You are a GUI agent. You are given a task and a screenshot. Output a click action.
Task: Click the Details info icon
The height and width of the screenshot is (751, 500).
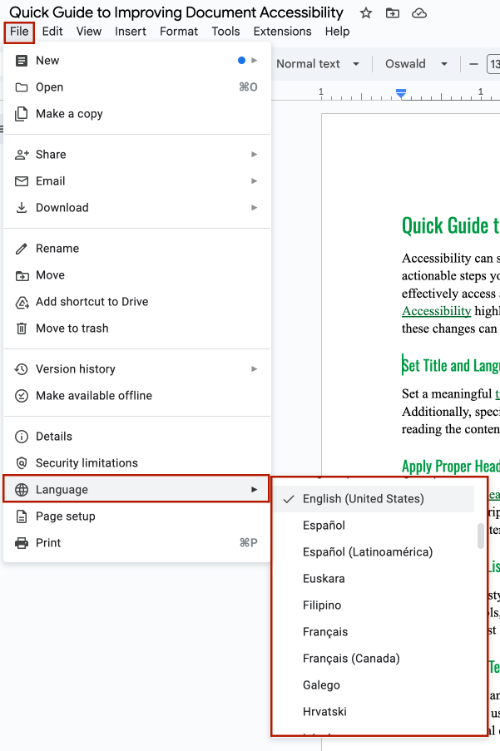coord(22,436)
